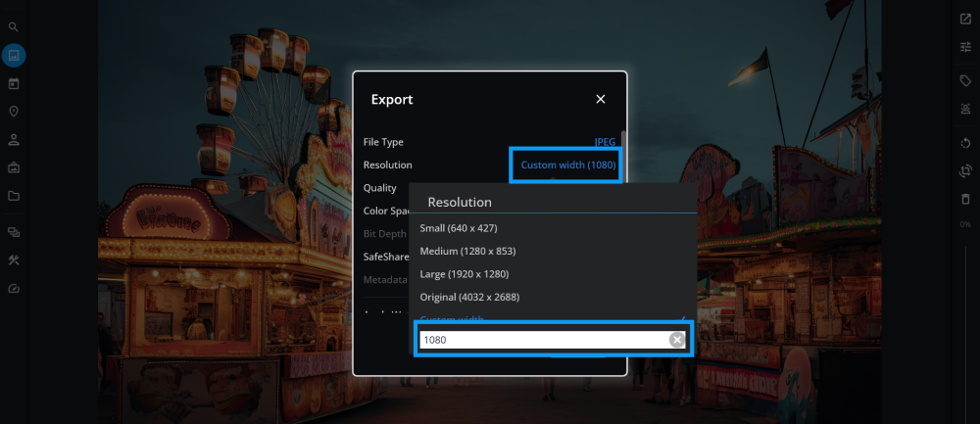
Task: Click the File Type label
Action: tap(383, 142)
